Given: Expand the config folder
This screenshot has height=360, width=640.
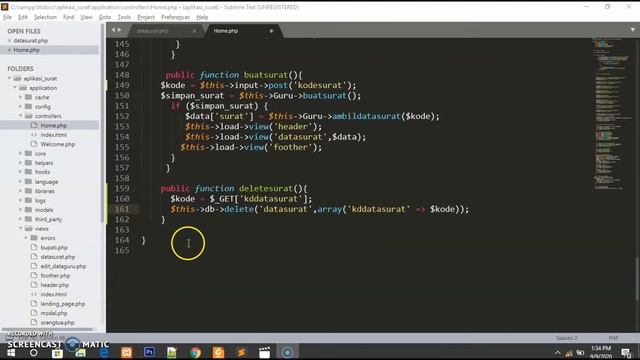Looking at the screenshot, I should click(20, 107).
